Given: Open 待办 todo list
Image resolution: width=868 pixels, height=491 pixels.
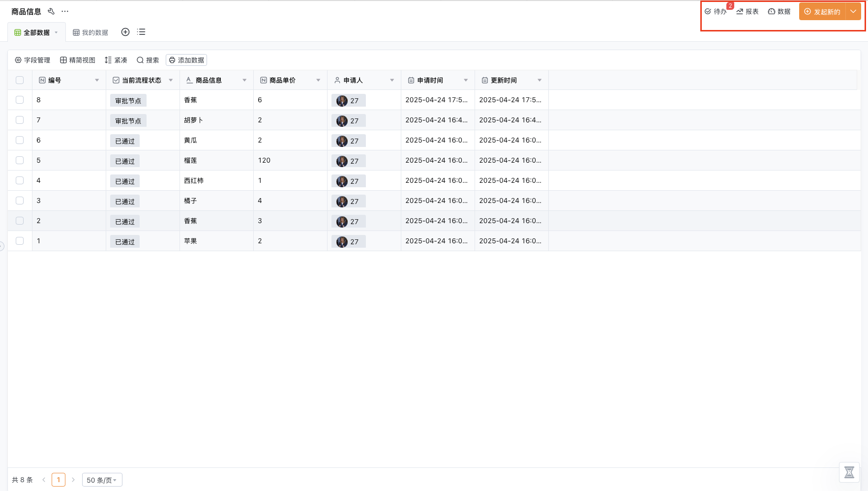Looking at the screenshot, I should (x=716, y=11).
